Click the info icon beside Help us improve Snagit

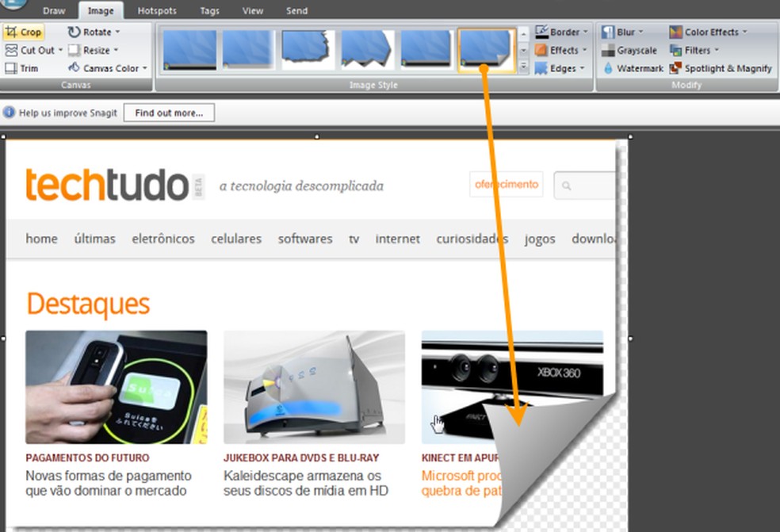click(x=9, y=113)
